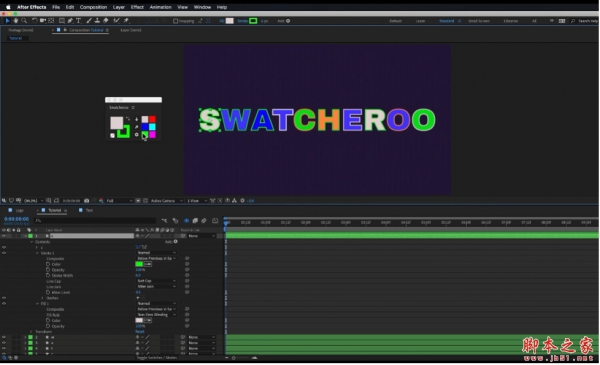Viewport: 600px width, 365px height.
Task: Select the Hand tool in toolbar
Action: [16, 21]
